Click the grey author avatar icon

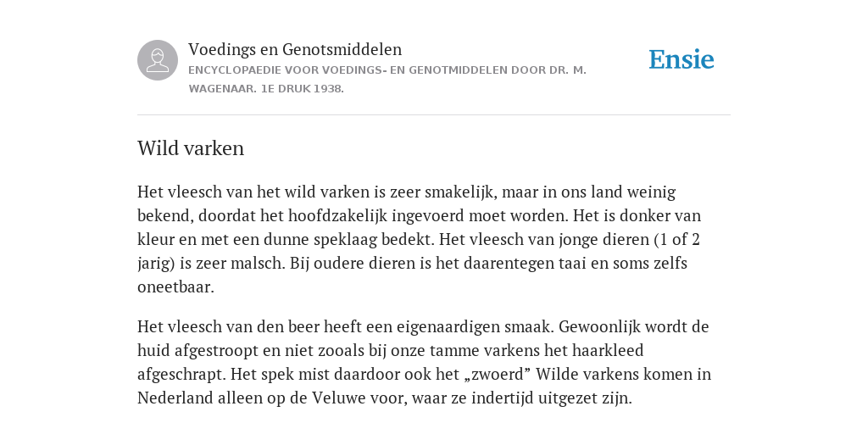158,60
